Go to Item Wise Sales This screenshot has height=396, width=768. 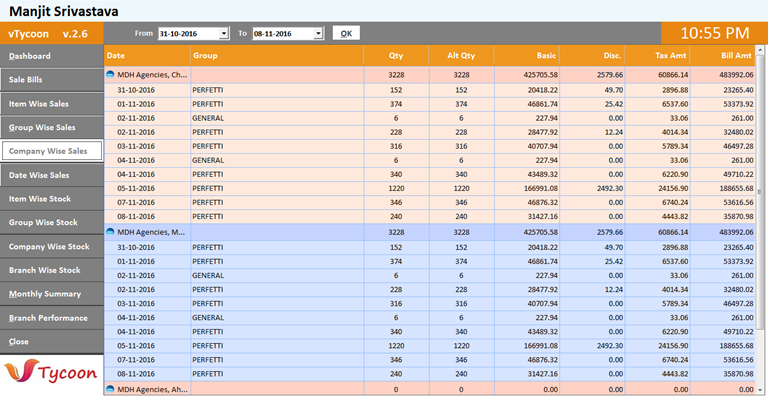click(51, 103)
